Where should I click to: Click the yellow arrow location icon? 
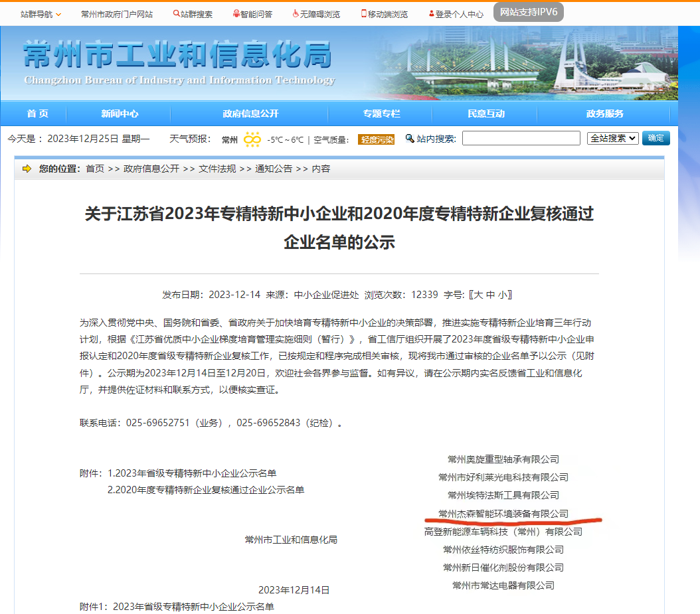point(27,169)
